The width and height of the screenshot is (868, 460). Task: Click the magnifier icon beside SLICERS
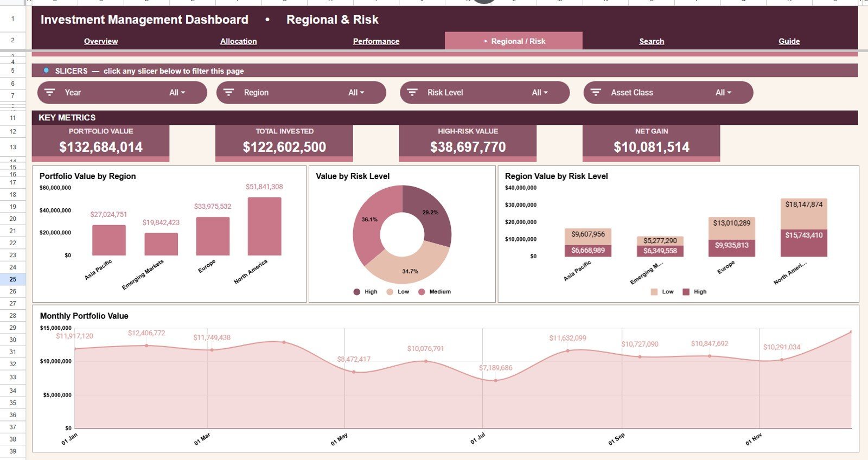tap(46, 71)
